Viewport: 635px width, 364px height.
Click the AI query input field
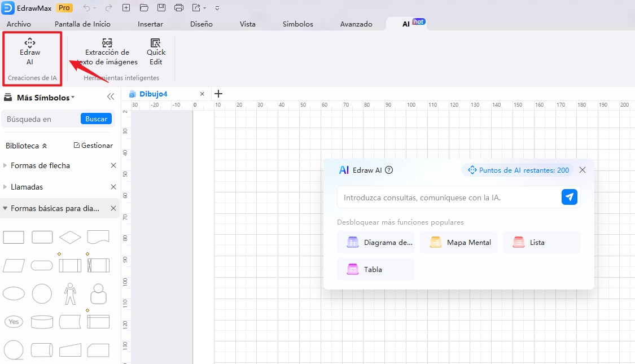click(446, 198)
